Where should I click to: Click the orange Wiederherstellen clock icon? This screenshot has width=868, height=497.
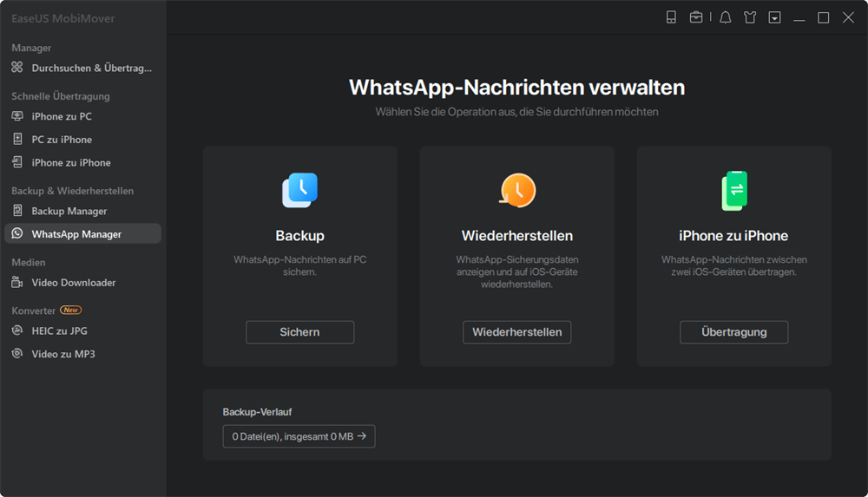point(517,191)
